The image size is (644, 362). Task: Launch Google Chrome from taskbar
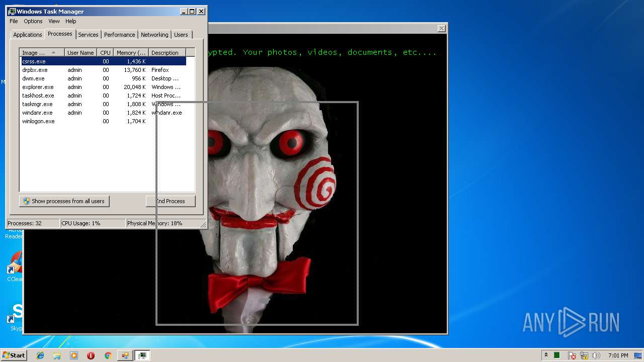(108, 355)
